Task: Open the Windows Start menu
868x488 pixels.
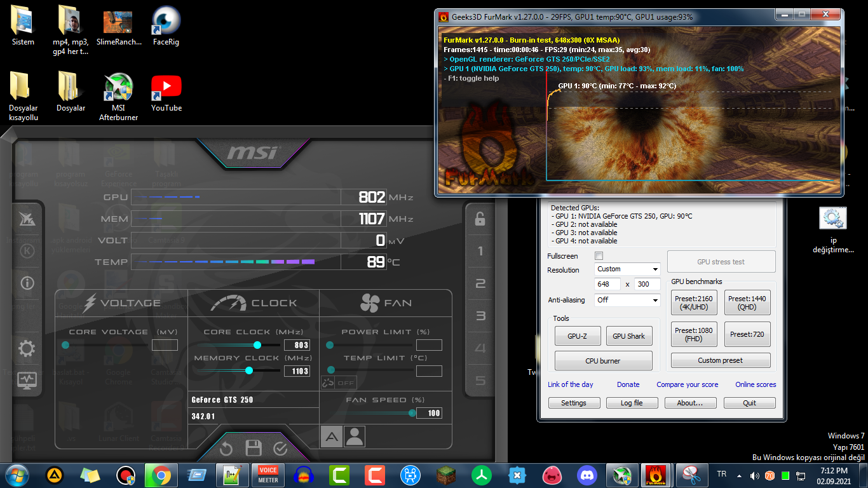Action: click(17, 475)
